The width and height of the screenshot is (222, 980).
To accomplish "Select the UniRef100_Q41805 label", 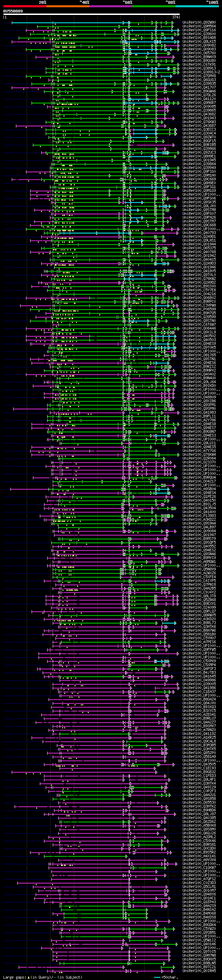I will pos(199,271).
